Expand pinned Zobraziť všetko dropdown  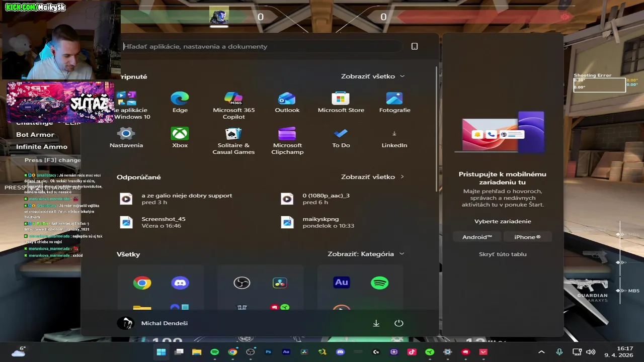(x=373, y=76)
